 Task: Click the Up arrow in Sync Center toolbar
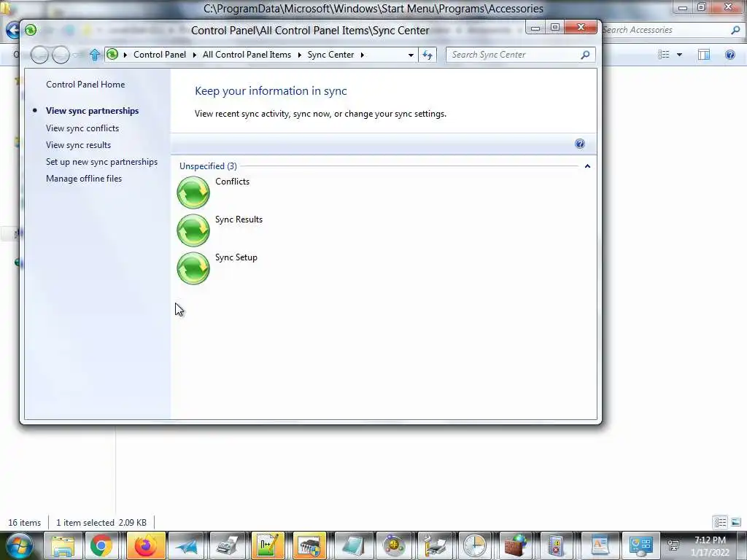click(x=95, y=55)
